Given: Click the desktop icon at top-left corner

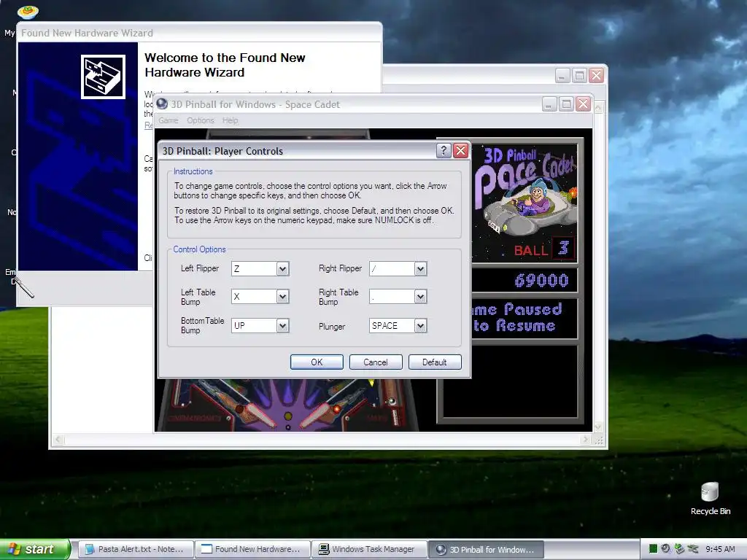Looking at the screenshot, I should 28,12.
